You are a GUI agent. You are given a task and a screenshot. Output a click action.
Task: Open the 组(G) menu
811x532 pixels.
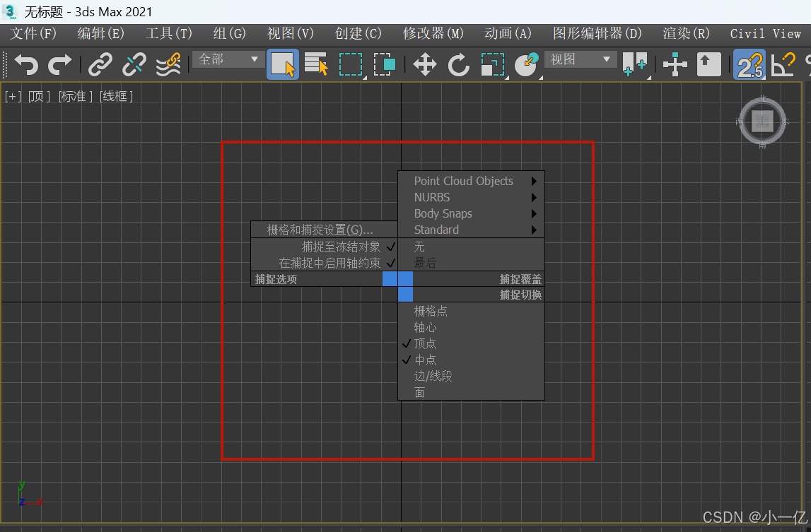tap(230, 34)
